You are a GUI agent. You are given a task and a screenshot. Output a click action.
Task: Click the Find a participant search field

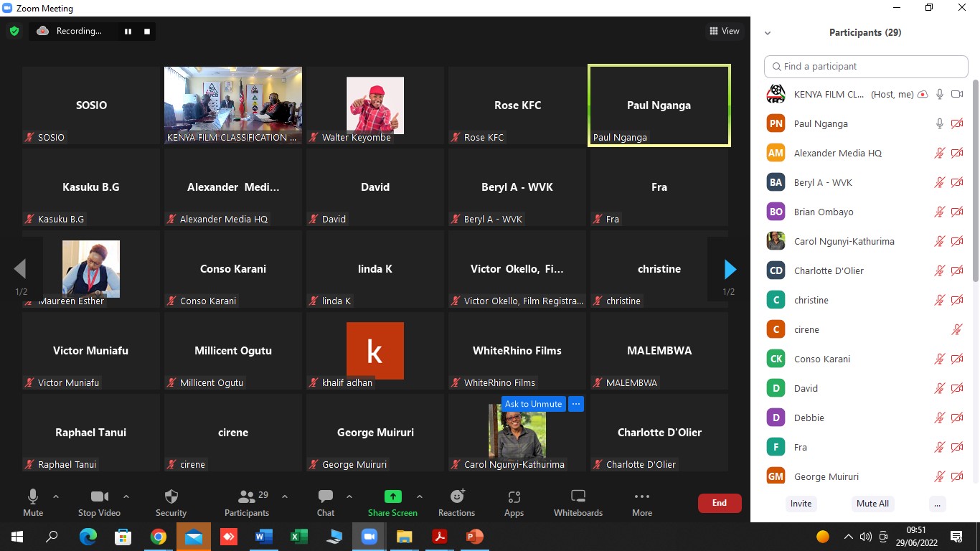click(x=866, y=66)
